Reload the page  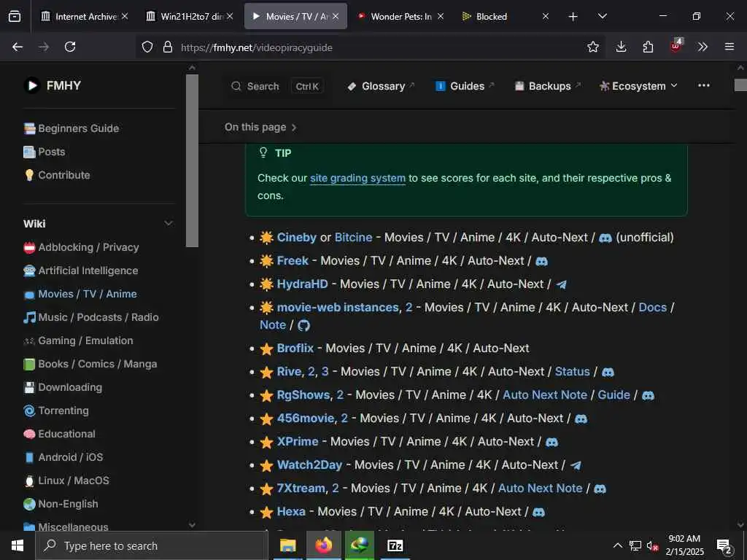(x=70, y=47)
